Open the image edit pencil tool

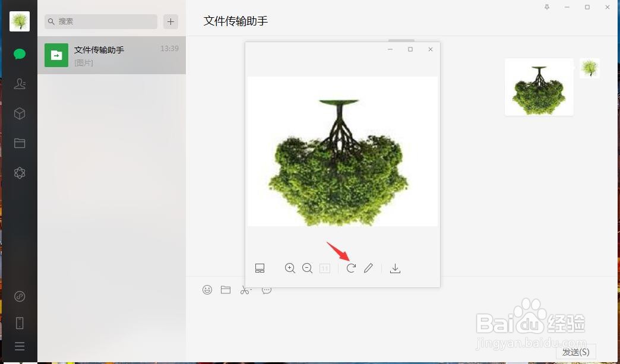(x=368, y=268)
